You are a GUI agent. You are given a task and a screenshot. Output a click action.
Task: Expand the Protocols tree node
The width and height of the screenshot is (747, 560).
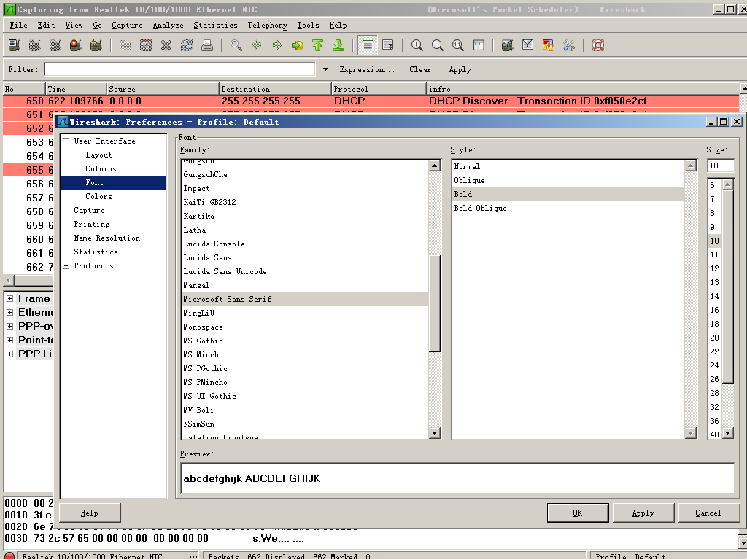pyautogui.click(x=66, y=266)
